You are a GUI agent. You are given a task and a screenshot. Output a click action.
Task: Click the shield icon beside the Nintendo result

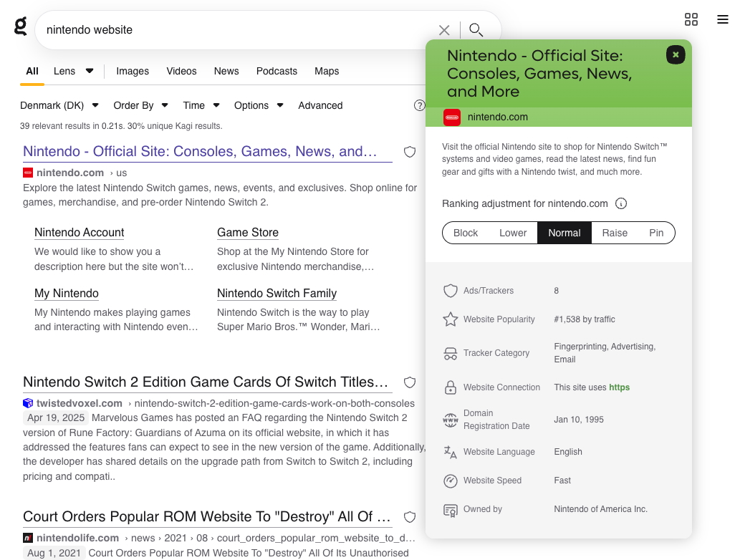click(409, 152)
